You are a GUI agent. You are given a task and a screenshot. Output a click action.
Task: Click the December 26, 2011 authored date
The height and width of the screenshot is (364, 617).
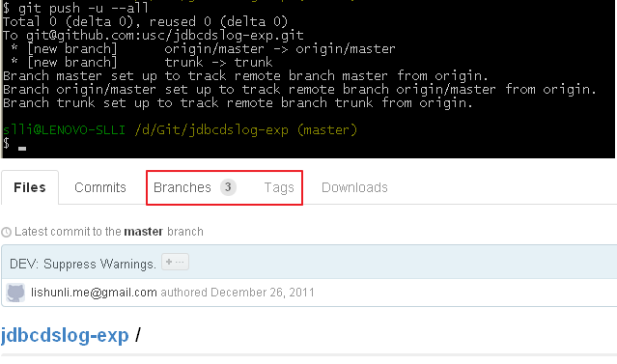(263, 293)
